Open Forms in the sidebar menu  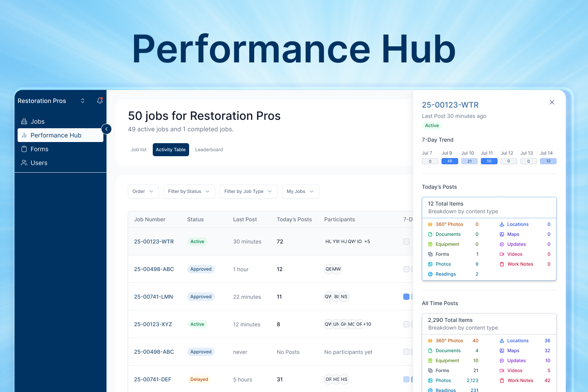point(60,149)
